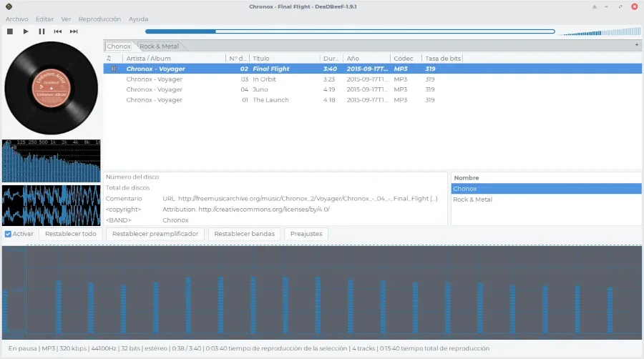The width and height of the screenshot is (644, 359).
Task: Add a new playlist tab with plus button
Action: click(637, 45)
